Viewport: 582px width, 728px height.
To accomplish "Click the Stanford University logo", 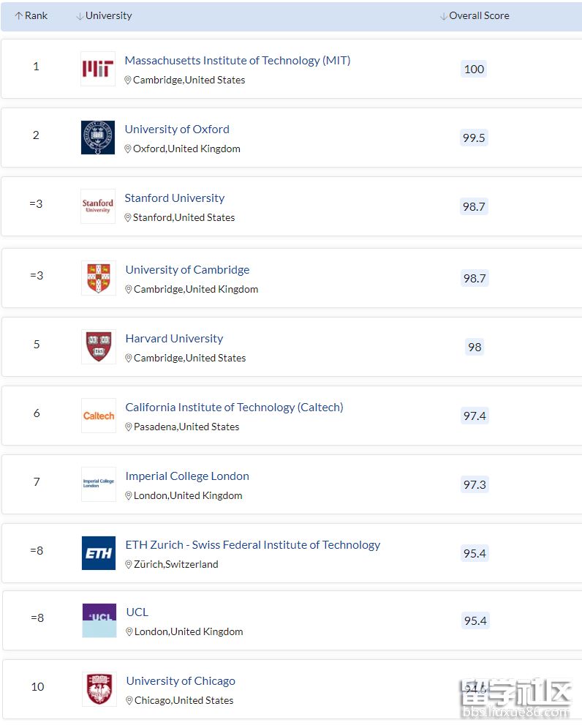I will [x=98, y=206].
